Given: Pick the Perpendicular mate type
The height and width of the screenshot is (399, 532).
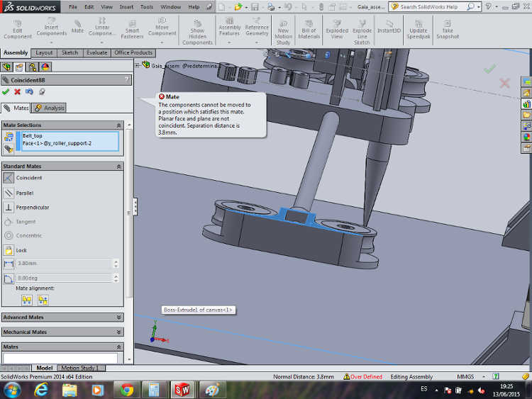Looking at the screenshot, I should 9,207.
